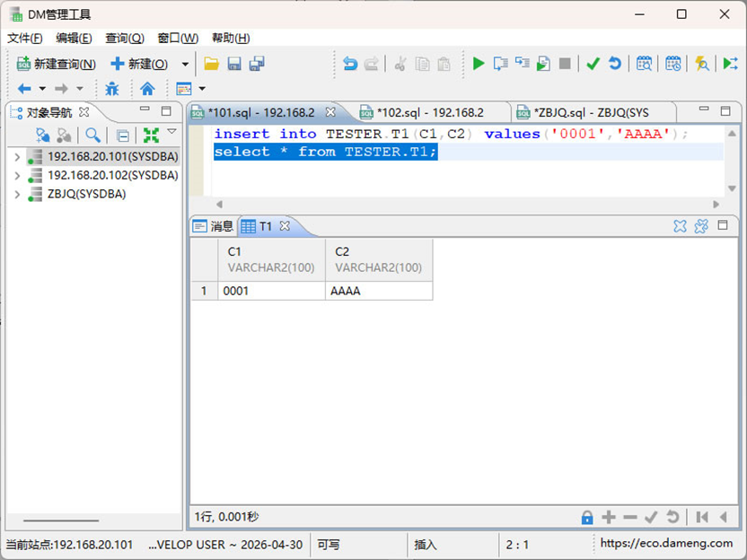Screen dimensions: 747x560
Task: Click the search magnifier in object navigator
Action: [x=92, y=136]
